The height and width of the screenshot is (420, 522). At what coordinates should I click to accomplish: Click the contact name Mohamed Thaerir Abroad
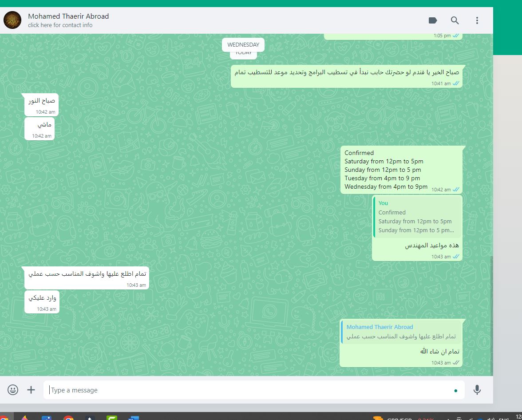68,16
